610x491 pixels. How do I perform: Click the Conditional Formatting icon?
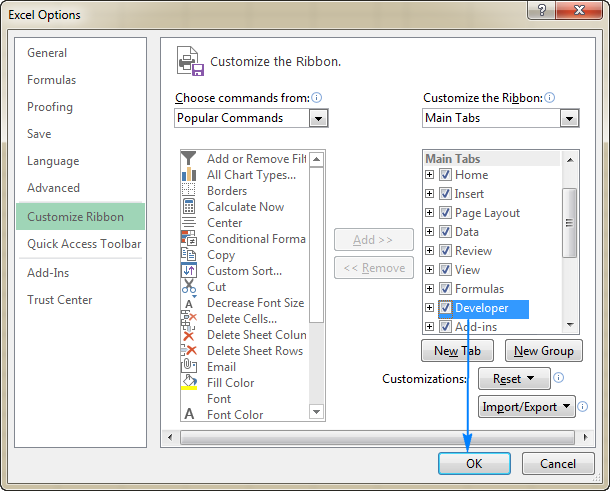(189, 239)
